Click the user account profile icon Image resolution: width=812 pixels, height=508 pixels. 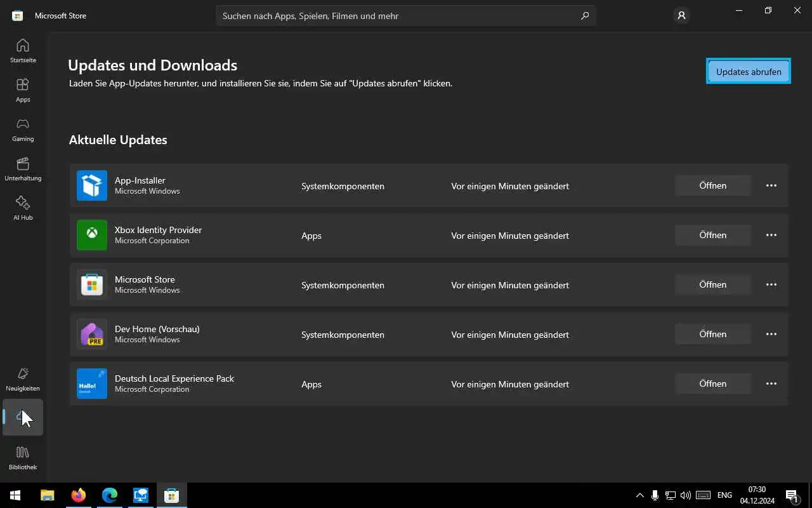click(x=681, y=16)
